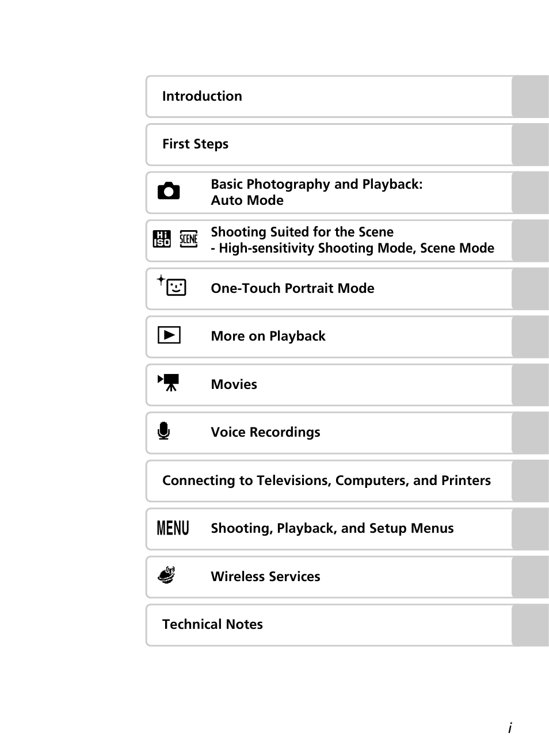
Task: Click the gray tab beside Wireless Services
Action: pos(530,576)
